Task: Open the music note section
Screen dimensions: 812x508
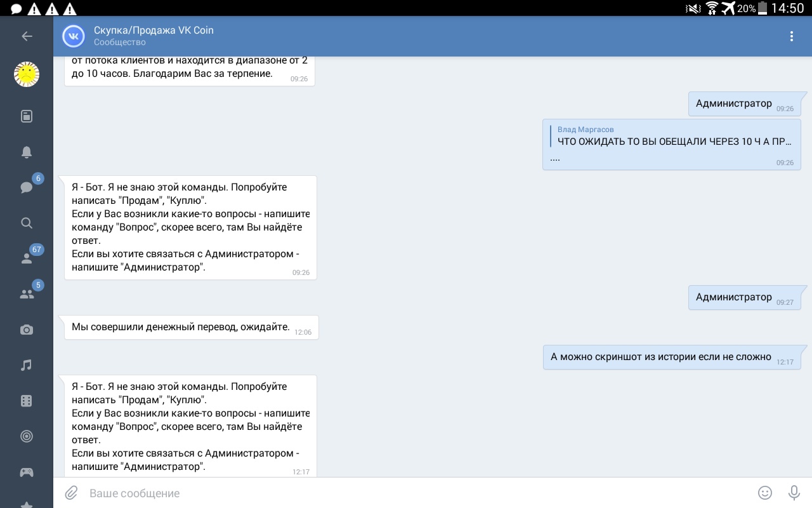Action: (27, 365)
